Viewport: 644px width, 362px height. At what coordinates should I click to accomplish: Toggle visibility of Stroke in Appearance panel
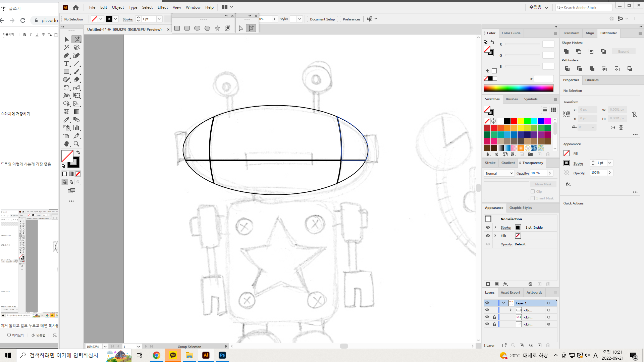[x=488, y=227]
